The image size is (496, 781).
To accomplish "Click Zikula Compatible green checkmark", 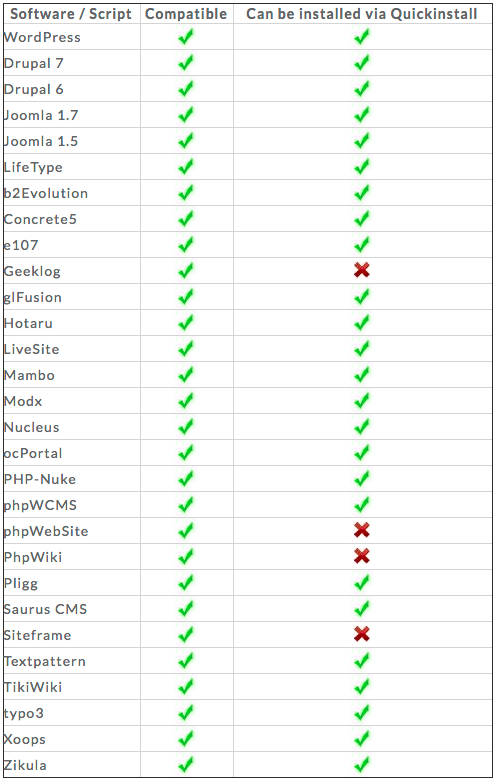I will point(186,764).
